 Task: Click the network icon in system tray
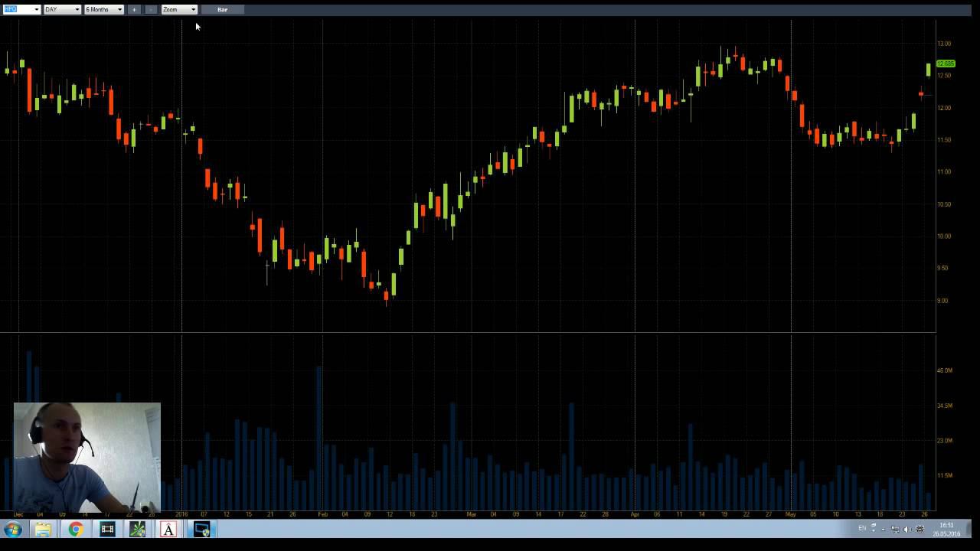coord(895,529)
